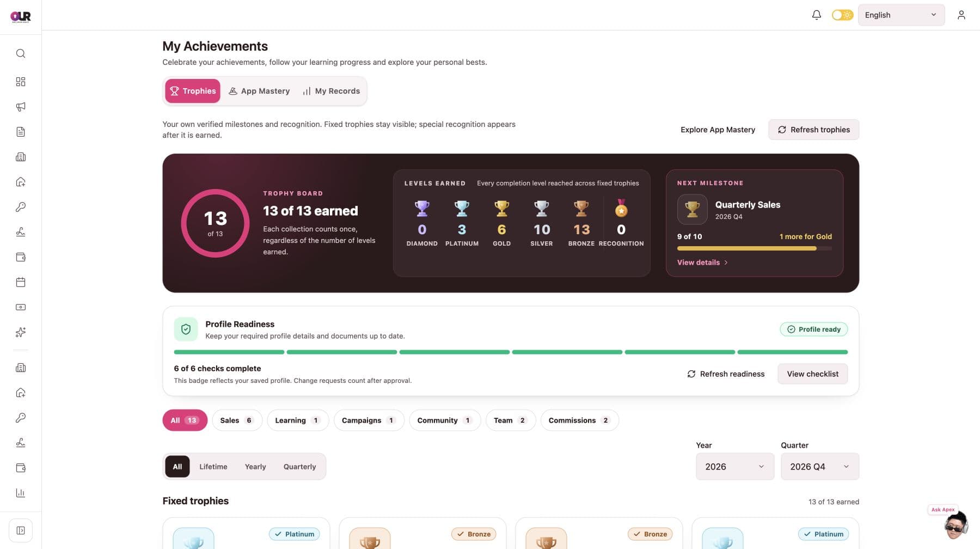Click the green Profile Readiness progress bar
Image resolution: width=980 pixels, height=549 pixels.
[x=511, y=352]
